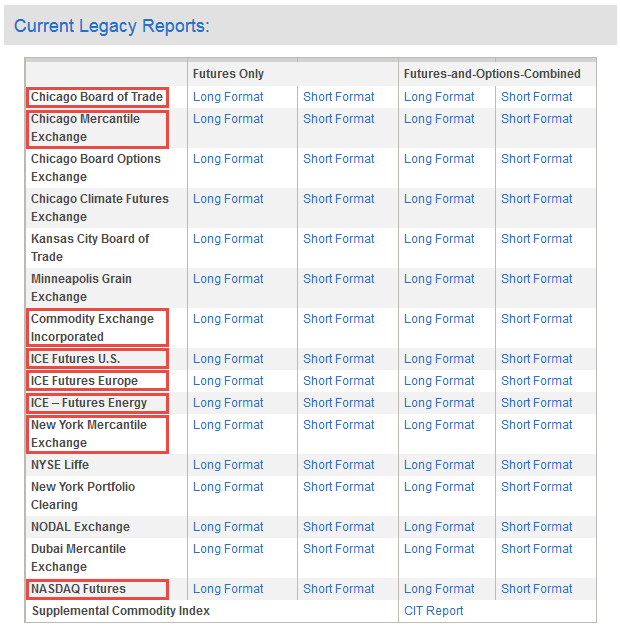Open NODAL Exchange Futures Only Long Format

coord(228,527)
